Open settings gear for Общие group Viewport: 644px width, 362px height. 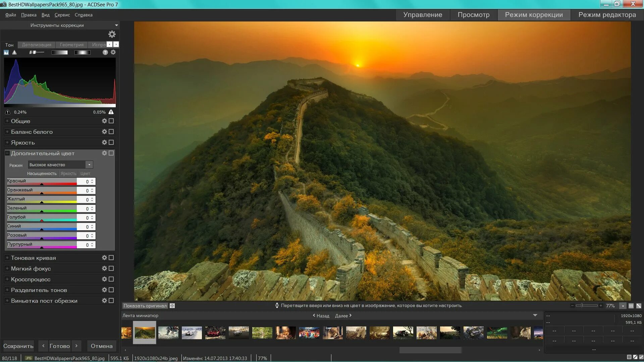point(104,121)
